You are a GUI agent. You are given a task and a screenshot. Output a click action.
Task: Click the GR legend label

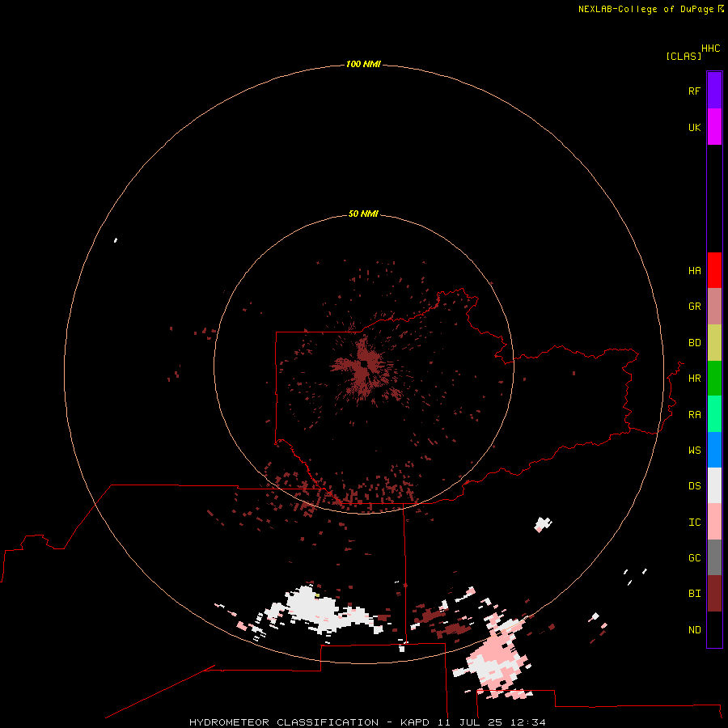coord(695,307)
